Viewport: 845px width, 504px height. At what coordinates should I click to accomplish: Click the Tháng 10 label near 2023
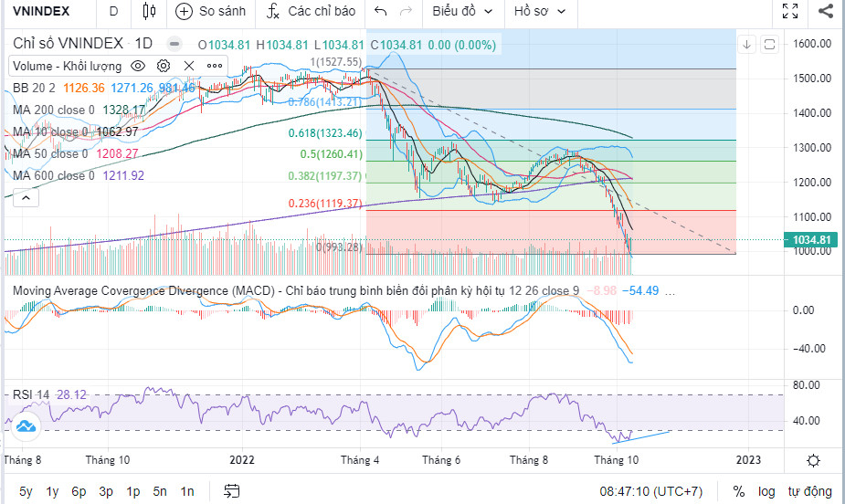tap(616, 460)
